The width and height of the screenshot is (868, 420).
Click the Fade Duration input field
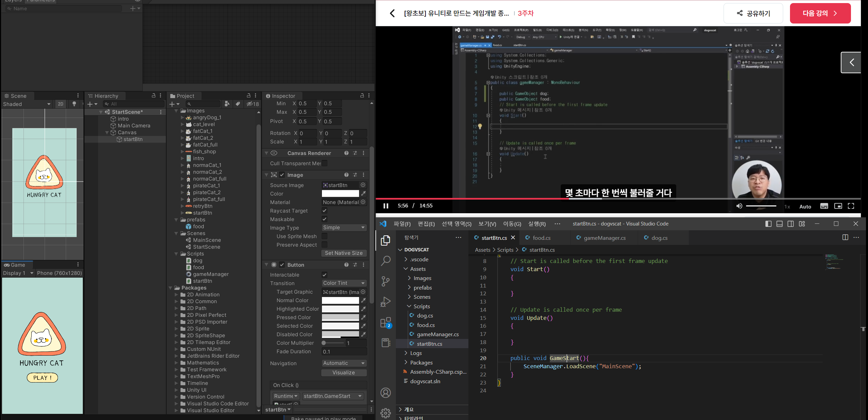pos(344,352)
